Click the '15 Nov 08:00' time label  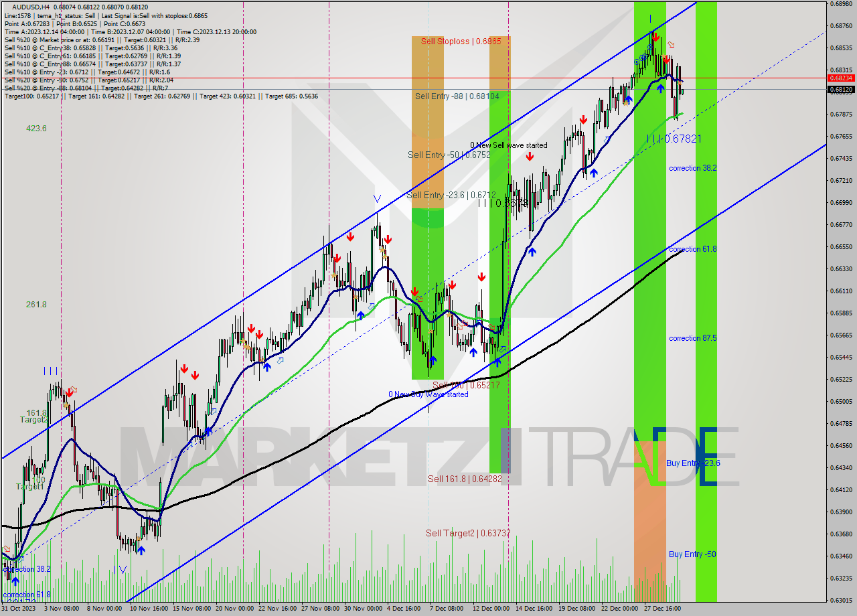(192, 609)
